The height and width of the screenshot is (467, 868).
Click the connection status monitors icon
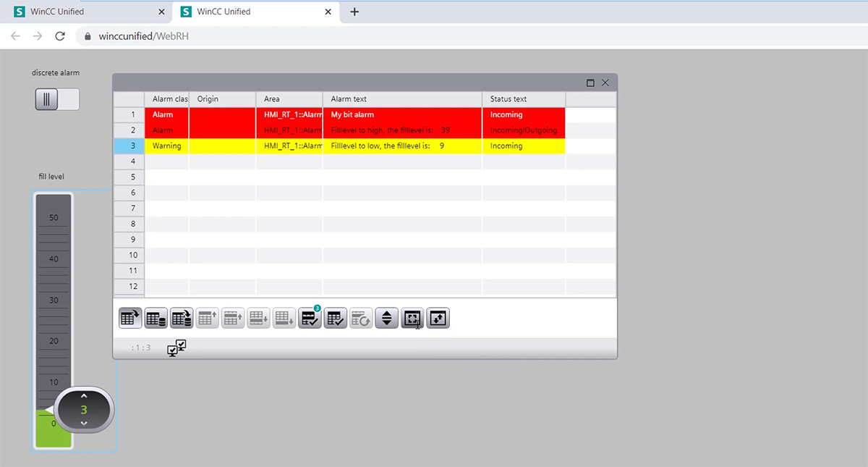(176, 348)
